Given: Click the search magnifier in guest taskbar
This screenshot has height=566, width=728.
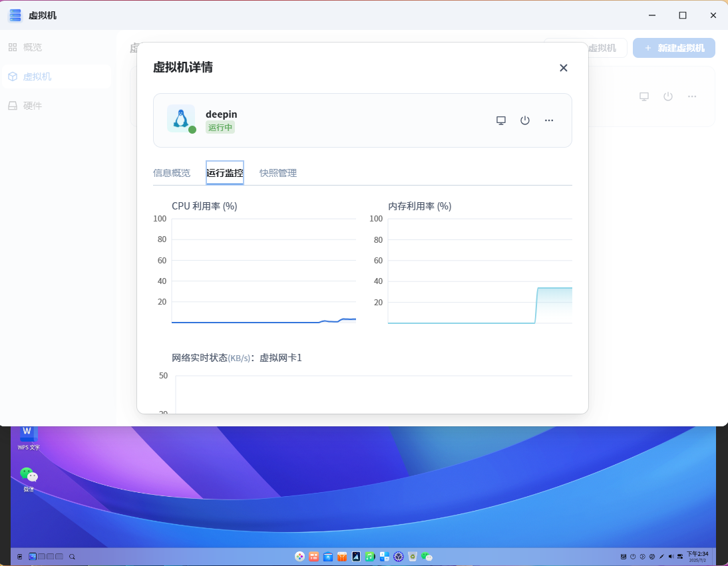Looking at the screenshot, I should (x=72, y=556).
